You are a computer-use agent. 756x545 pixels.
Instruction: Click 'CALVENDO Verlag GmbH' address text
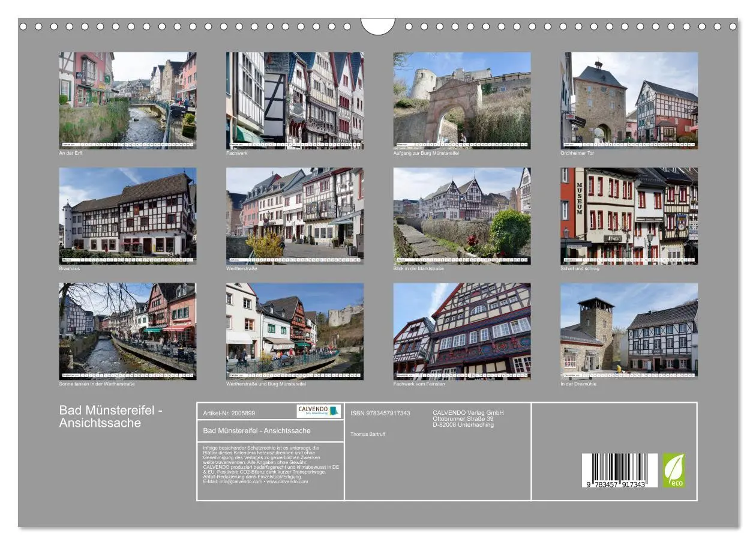click(468, 413)
